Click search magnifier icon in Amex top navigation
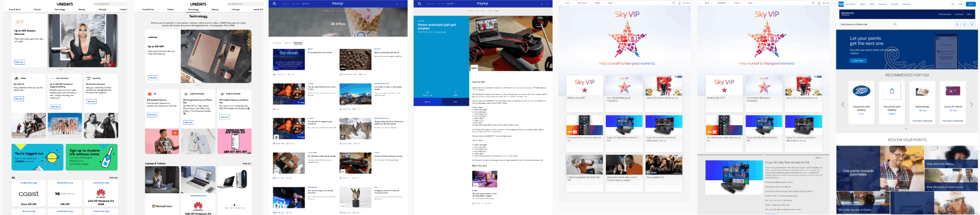The image size is (980, 215). tap(952, 4)
